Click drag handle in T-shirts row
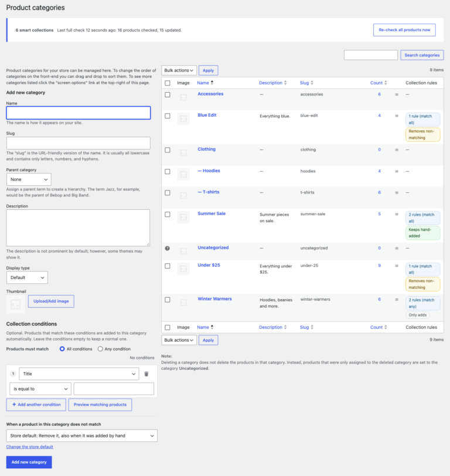Viewport: 450px width, 476px height. tap(397, 192)
